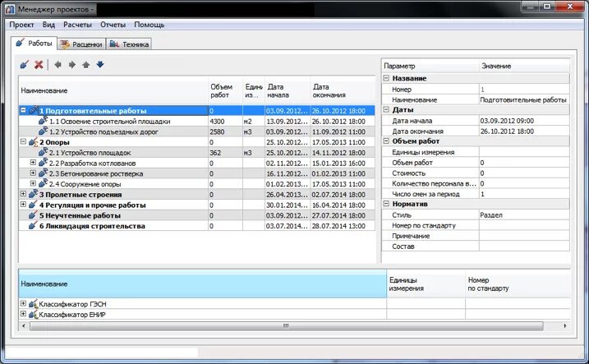Click the right arrow indent icon
Image resolution: width=589 pixels, height=364 pixels.
[71, 64]
